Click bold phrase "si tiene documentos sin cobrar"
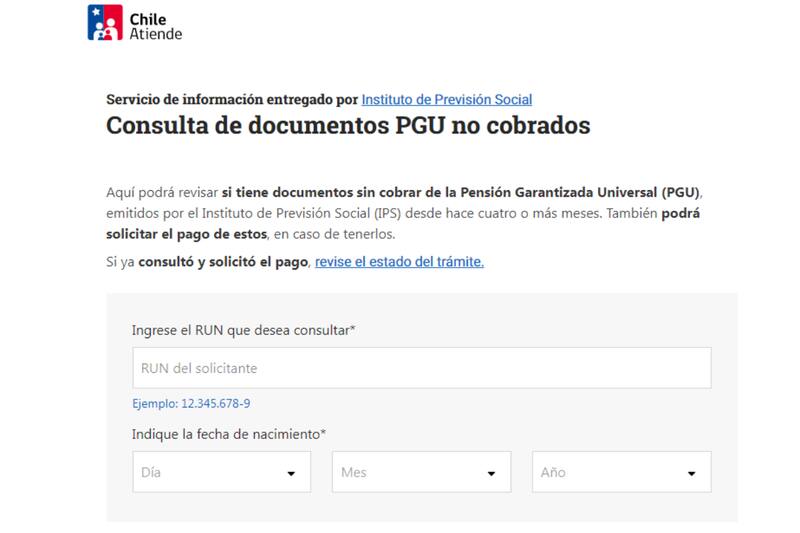The width and height of the screenshot is (800, 533). pyautogui.click(x=312, y=191)
